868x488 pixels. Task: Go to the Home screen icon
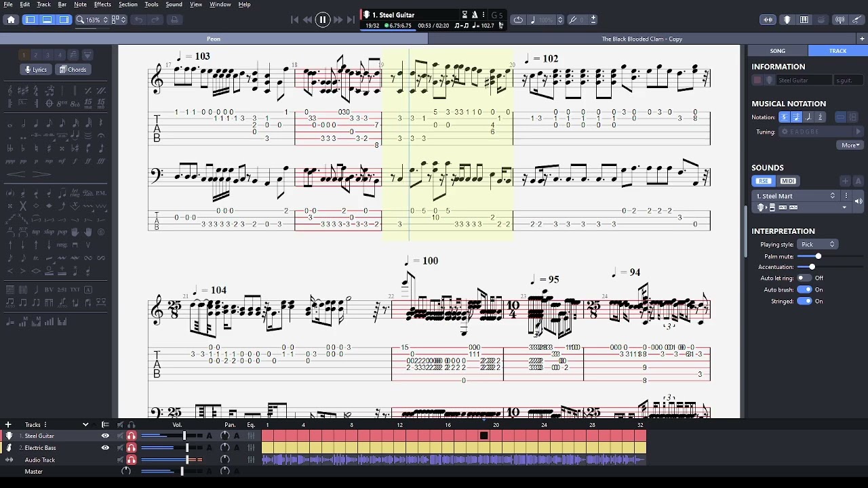coord(11,20)
